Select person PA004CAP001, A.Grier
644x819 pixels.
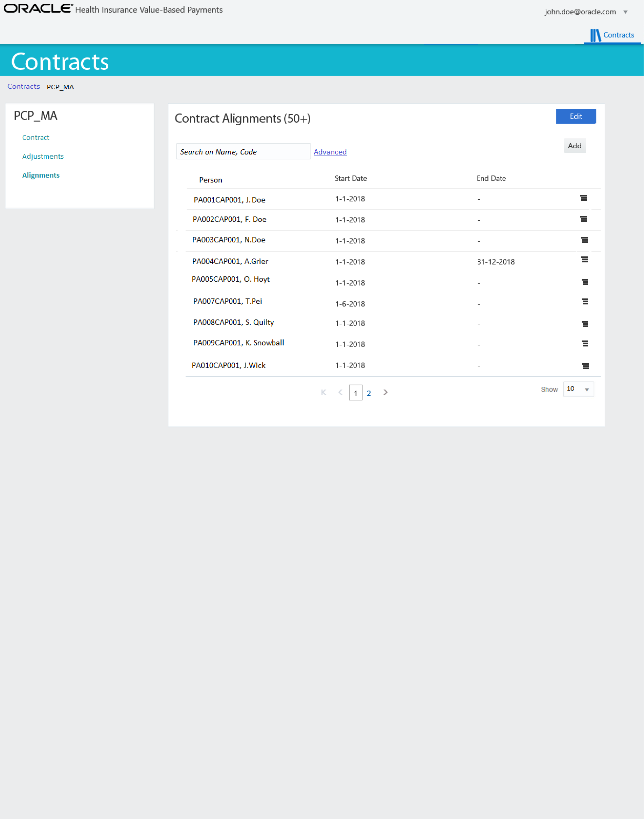tap(230, 261)
